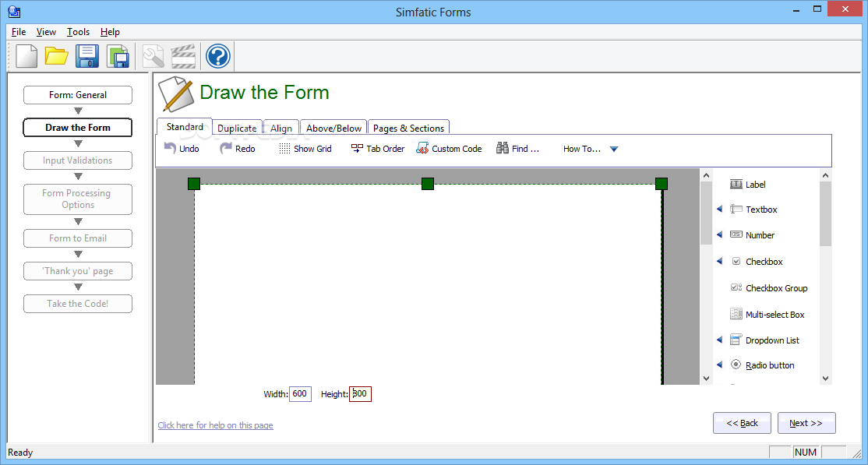Click the canvas vertical scrollbar thumb
868x465 pixels.
pos(707,213)
